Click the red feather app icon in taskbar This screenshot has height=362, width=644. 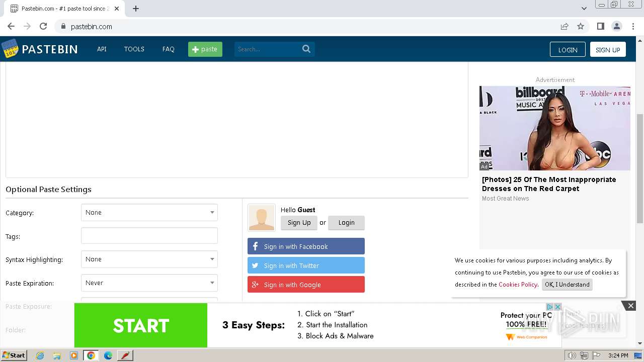pos(125,355)
